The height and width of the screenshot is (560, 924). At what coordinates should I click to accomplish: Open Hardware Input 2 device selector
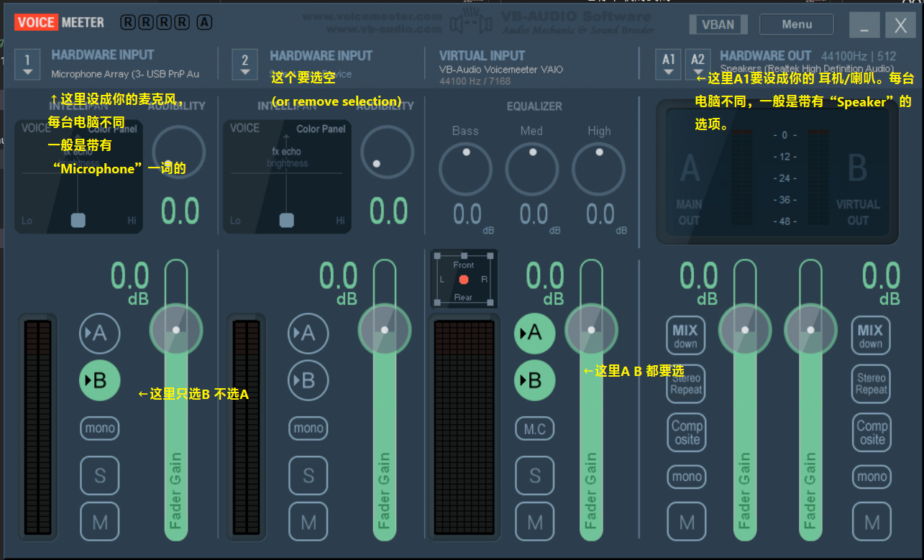pos(245,64)
